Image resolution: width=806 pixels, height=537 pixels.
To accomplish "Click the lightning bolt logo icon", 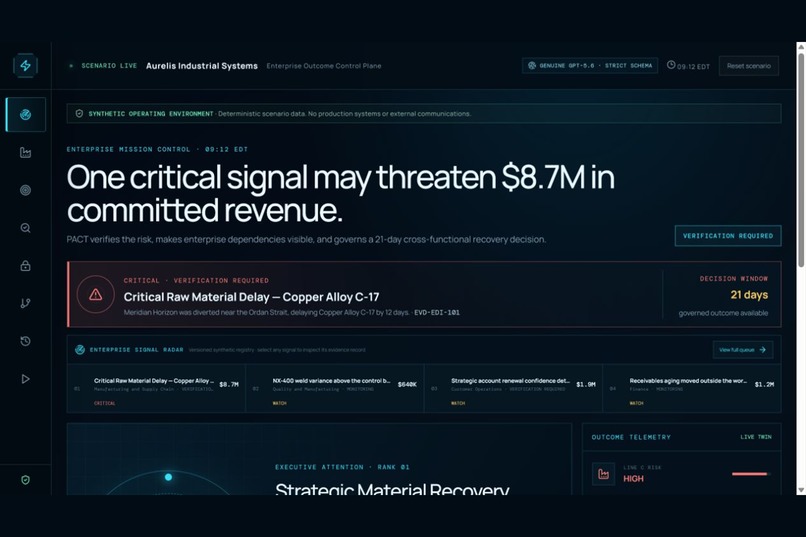I will click(x=25, y=66).
